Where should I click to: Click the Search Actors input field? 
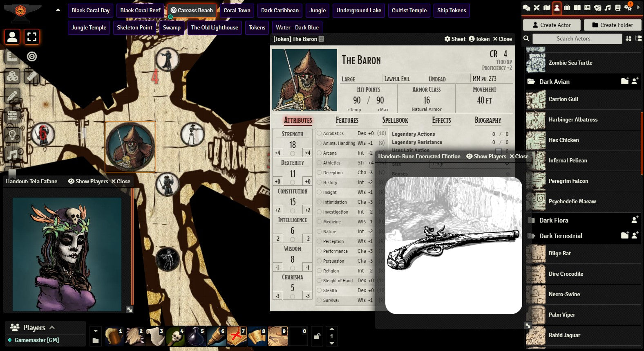577,38
